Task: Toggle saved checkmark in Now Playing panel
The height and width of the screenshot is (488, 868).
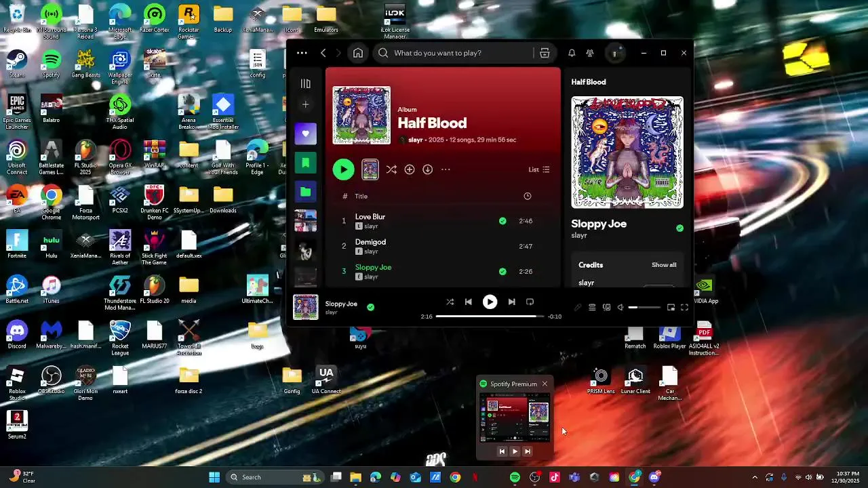Action: pyautogui.click(x=679, y=228)
